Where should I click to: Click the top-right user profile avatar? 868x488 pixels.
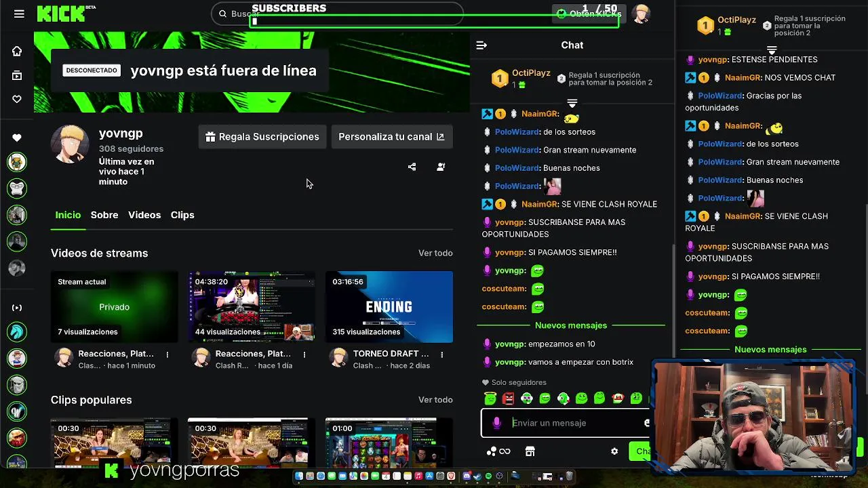[x=641, y=14]
